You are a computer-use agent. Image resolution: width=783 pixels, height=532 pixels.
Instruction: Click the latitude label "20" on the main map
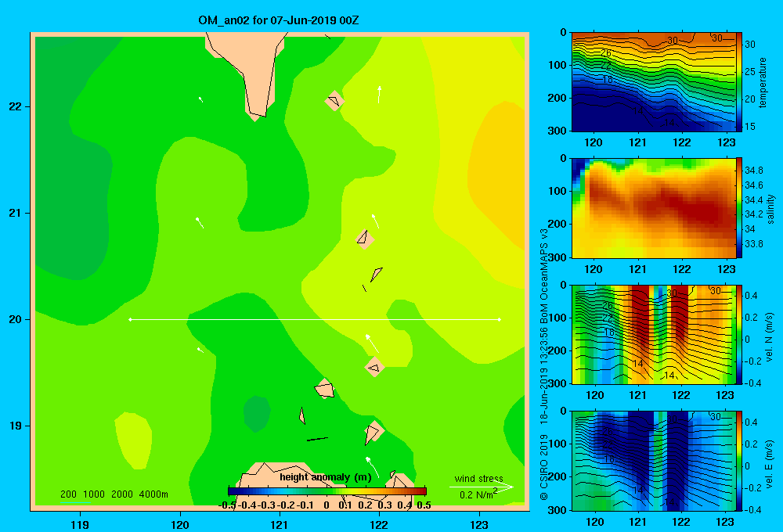point(16,319)
